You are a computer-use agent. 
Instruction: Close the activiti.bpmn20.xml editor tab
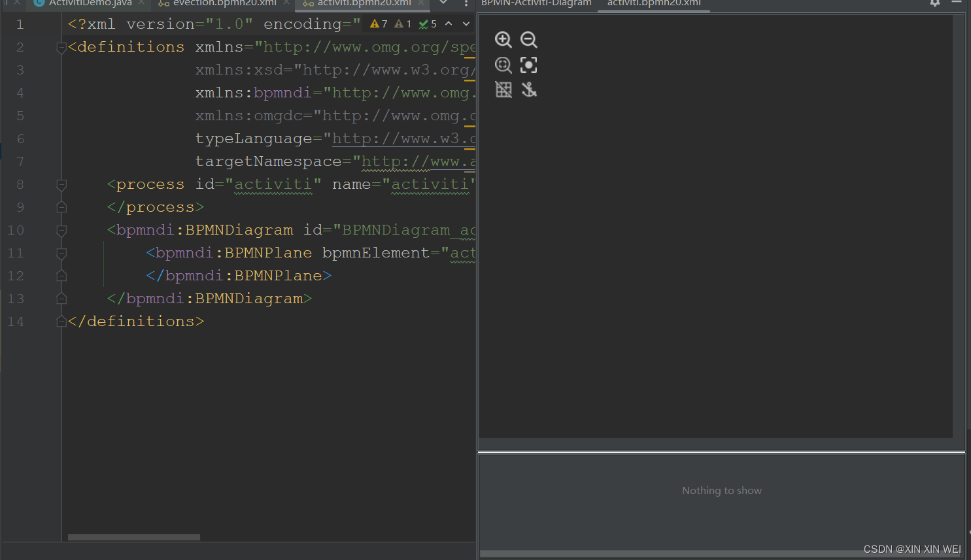pos(421,3)
